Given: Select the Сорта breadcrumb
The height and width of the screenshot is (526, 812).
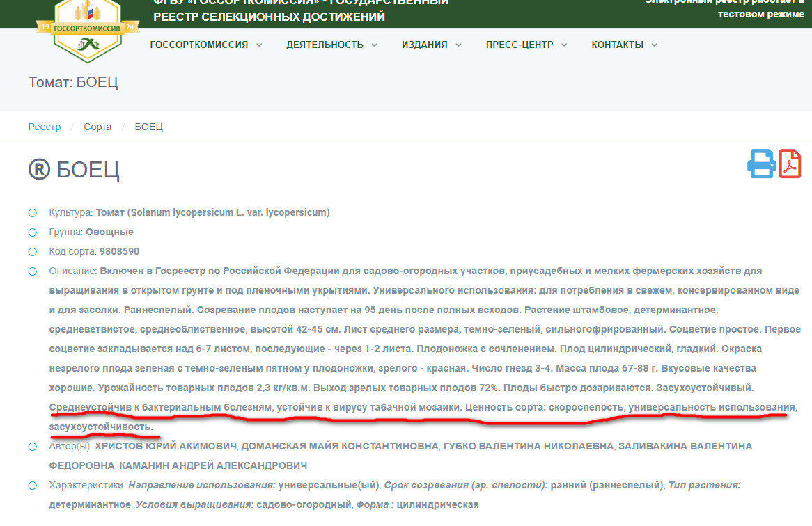Looking at the screenshot, I should [97, 127].
